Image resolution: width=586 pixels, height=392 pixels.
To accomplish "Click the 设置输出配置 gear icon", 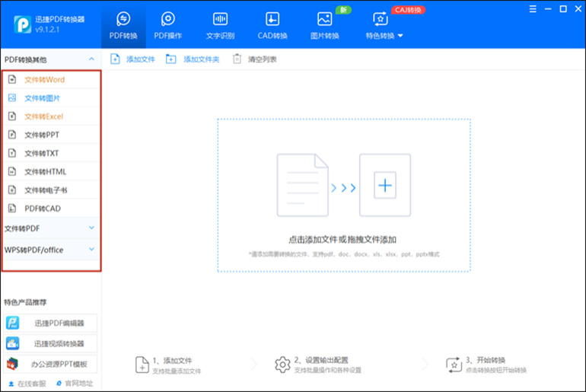I will point(282,365).
